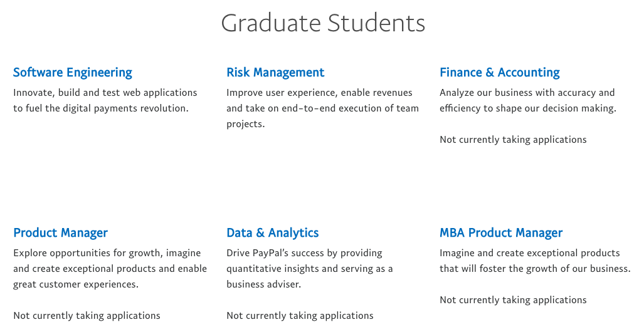The width and height of the screenshot is (644, 332).
Task: Click the Finance & Accounting description text
Action: 527,100
